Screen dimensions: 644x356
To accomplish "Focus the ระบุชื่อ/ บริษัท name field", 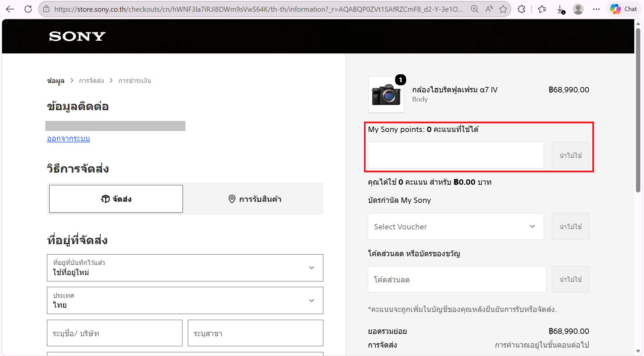I will tap(115, 333).
